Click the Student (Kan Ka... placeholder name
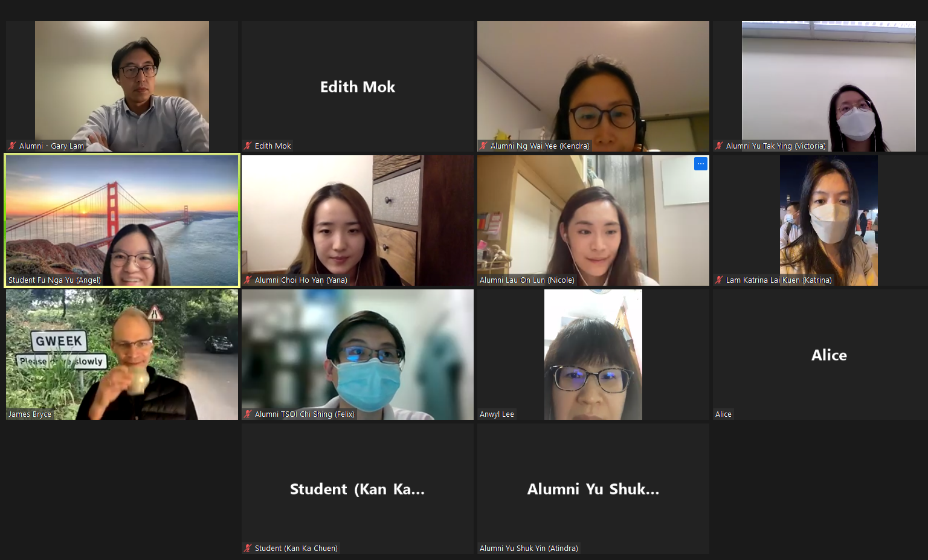The width and height of the screenshot is (928, 560). point(358,489)
